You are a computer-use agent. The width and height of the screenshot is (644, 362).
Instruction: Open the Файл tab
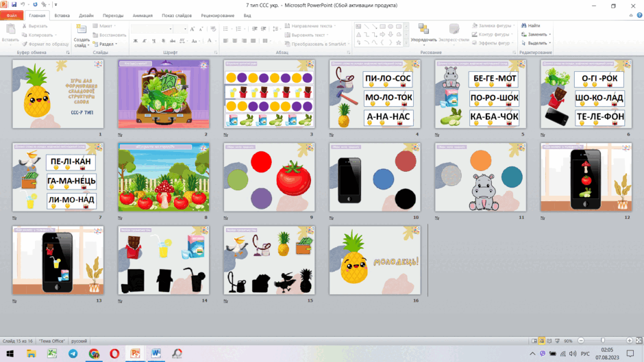12,16
